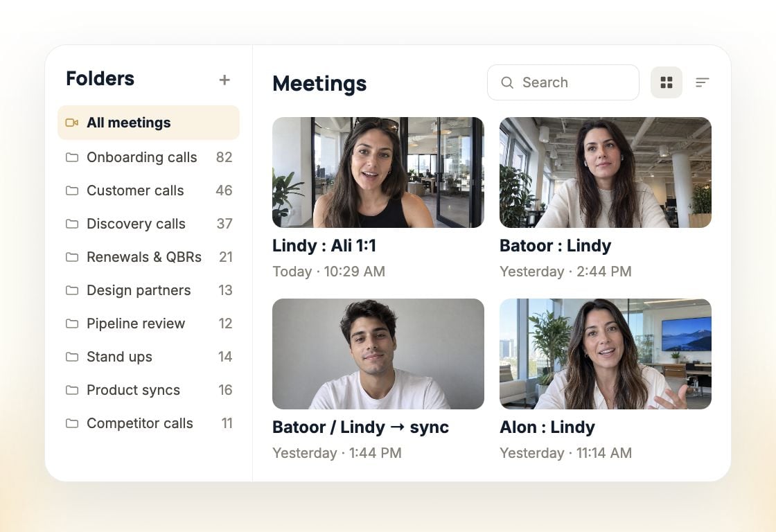Open the Discovery calls folder
Viewport: 776px width, 532px height.
coord(148,224)
